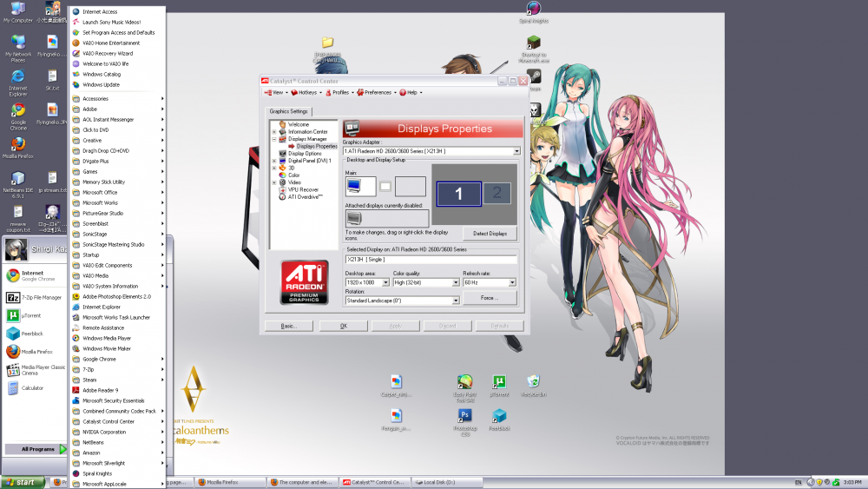
Task: Open the Hotkeys menu
Action: [x=306, y=92]
